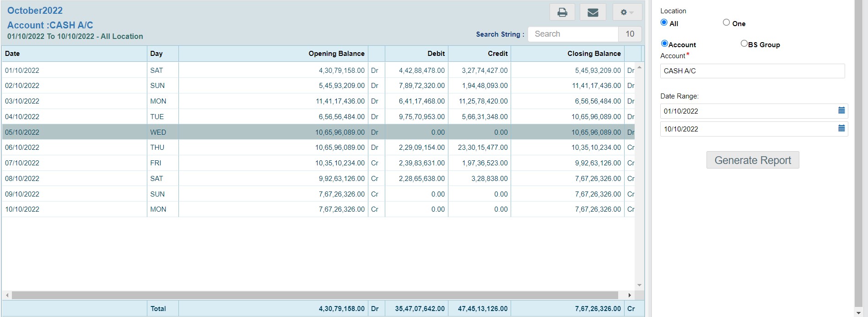Click the print report icon
This screenshot has height=317, width=868.
[562, 12]
